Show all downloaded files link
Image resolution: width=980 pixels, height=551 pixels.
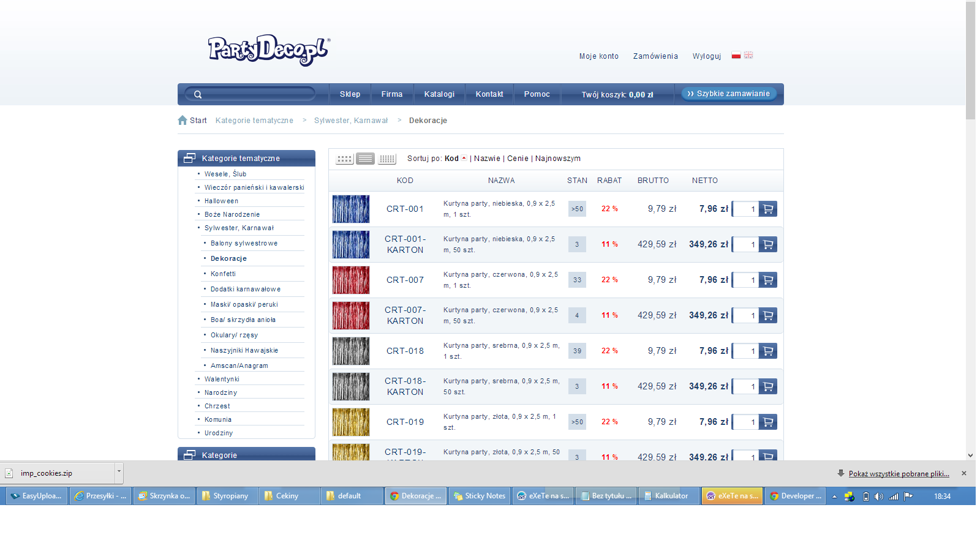[x=899, y=474]
